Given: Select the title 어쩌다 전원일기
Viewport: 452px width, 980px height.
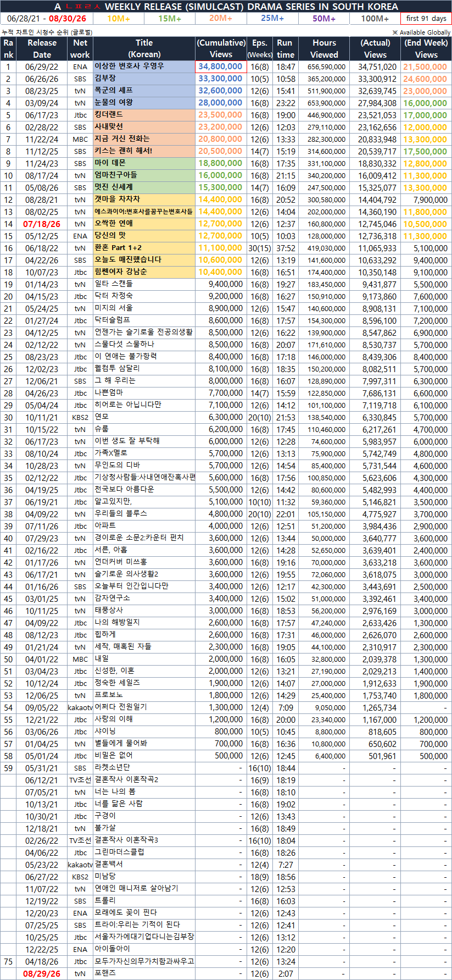Looking at the screenshot, I should point(121,707).
